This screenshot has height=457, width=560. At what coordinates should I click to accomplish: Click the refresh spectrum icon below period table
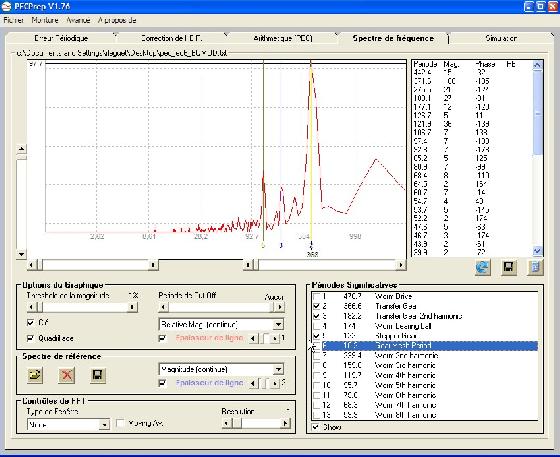(x=482, y=267)
